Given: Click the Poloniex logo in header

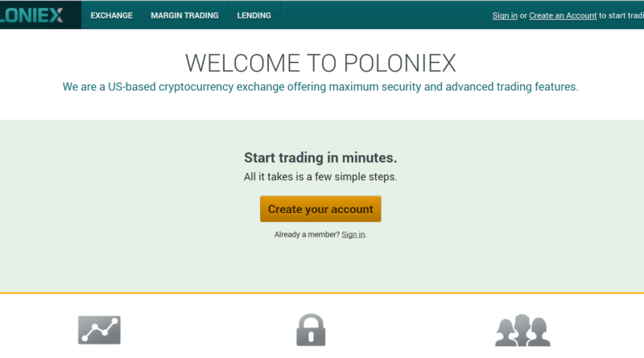Looking at the screenshot, I should [x=31, y=15].
